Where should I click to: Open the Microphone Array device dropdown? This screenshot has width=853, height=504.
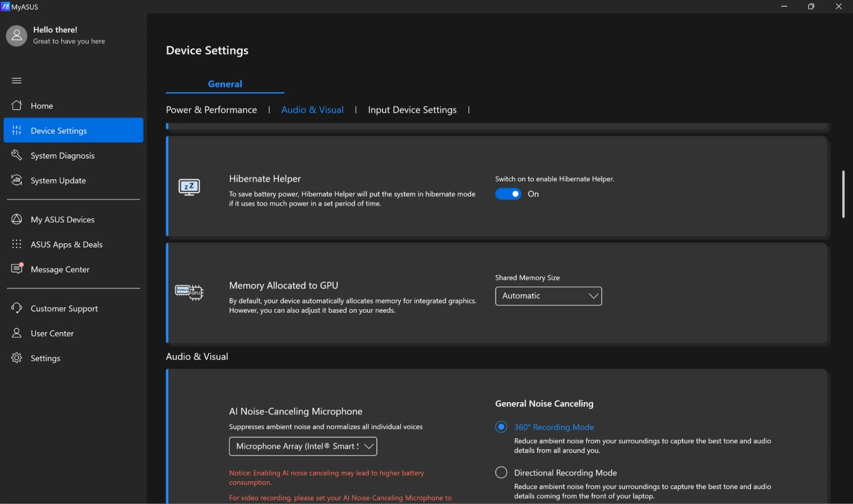[303, 446]
